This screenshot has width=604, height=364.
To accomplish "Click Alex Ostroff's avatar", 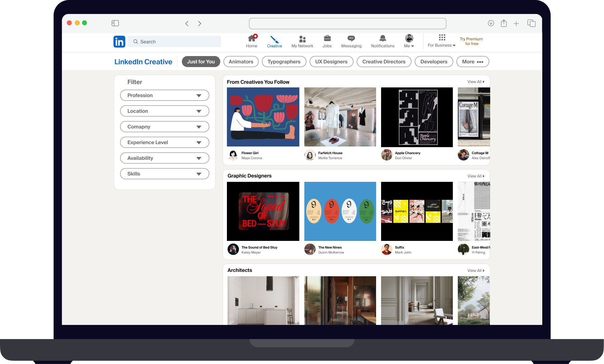I will 464,155.
